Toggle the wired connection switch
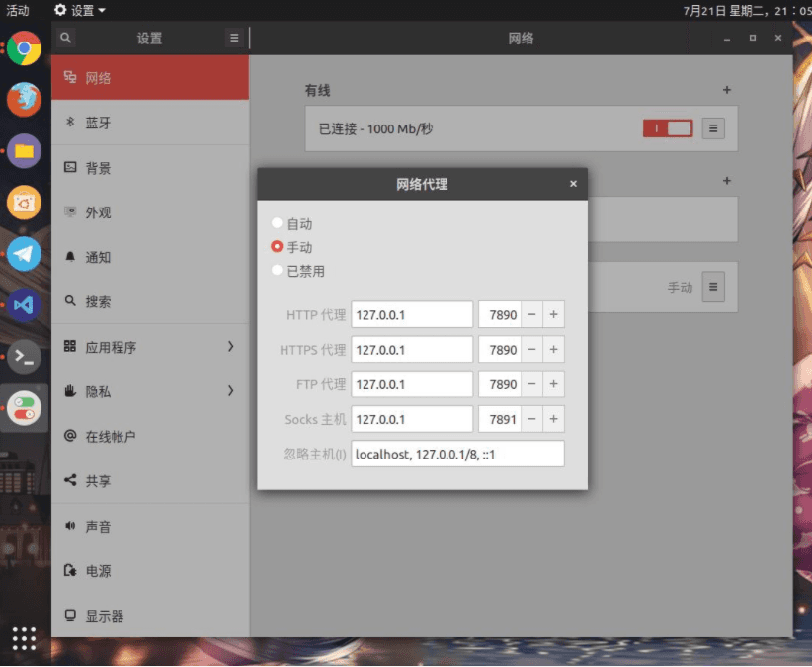Screen dimensions: 812x667 tap(668, 128)
